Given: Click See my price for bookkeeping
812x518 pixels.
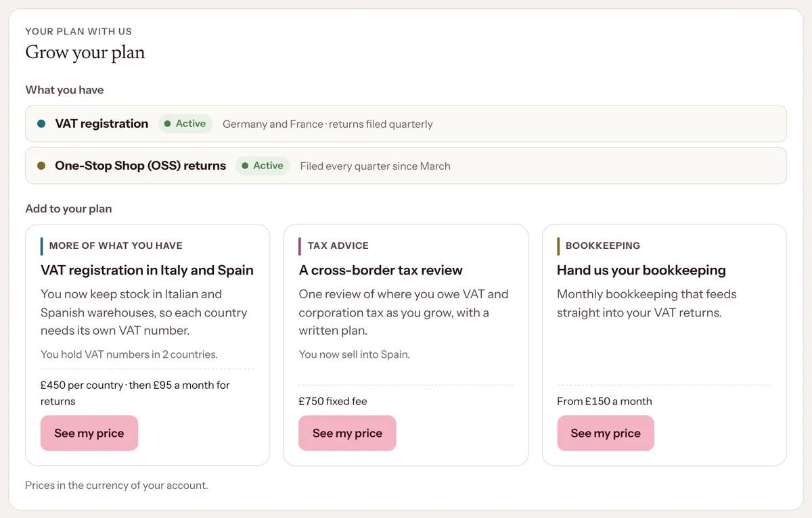Looking at the screenshot, I should click(606, 433).
